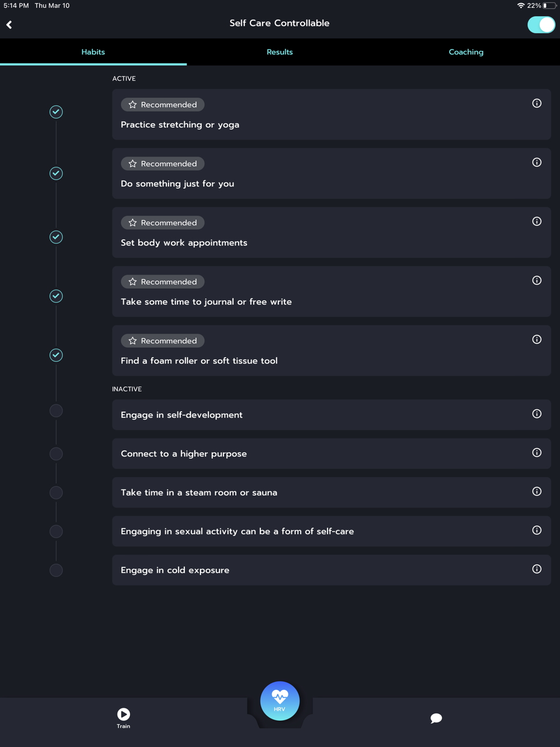Show info for Connect to a higher purpose
560x747 pixels.
[536, 453]
